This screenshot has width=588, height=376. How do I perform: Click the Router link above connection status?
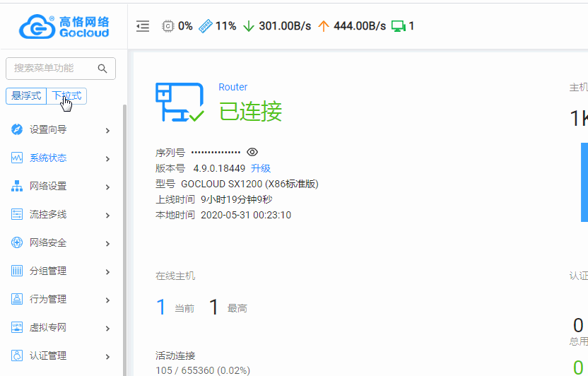pos(233,87)
